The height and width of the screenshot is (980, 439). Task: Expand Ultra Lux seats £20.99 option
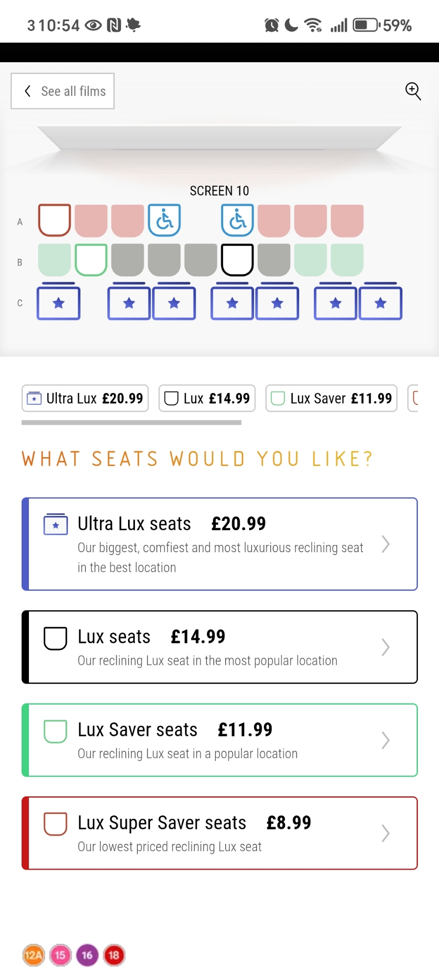click(220, 544)
